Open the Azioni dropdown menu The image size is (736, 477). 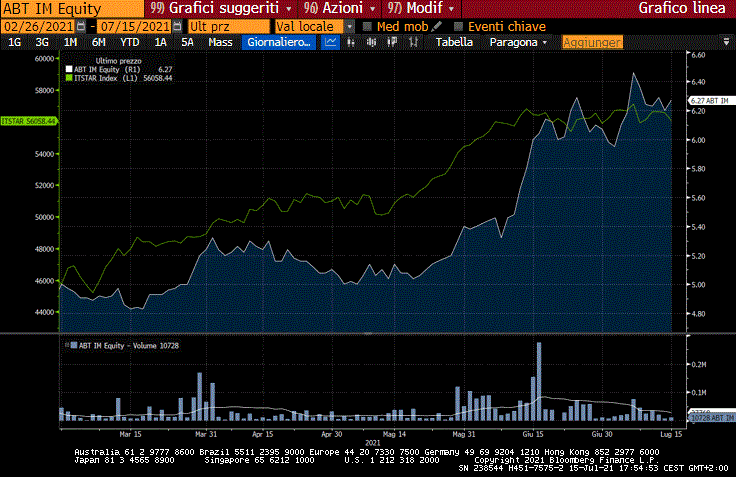(339, 8)
